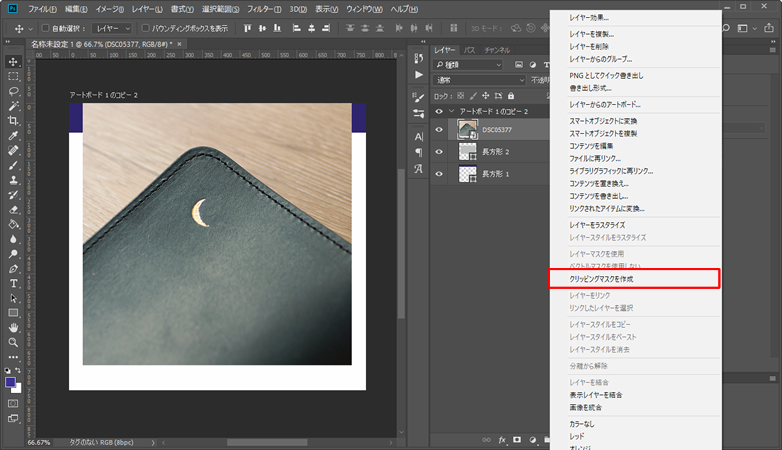Open the 通常 blend mode dropdown
Viewport: 782px width, 450px height.
tap(480, 80)
